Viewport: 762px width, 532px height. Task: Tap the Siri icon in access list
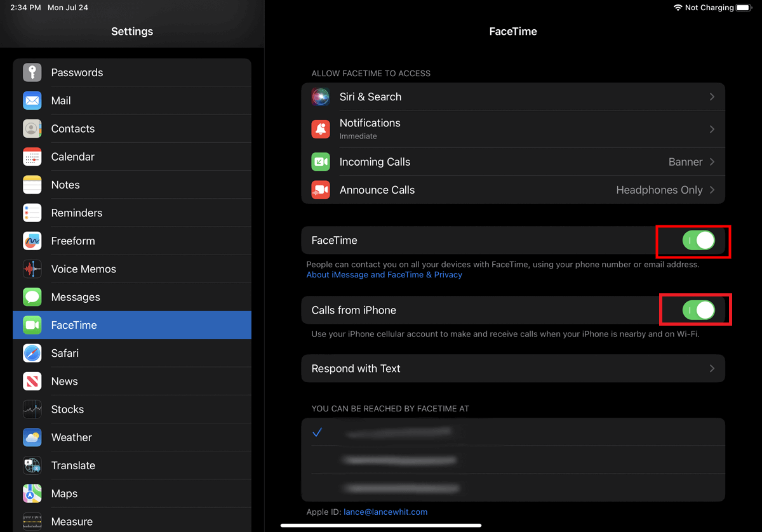[x=321, y=96]
